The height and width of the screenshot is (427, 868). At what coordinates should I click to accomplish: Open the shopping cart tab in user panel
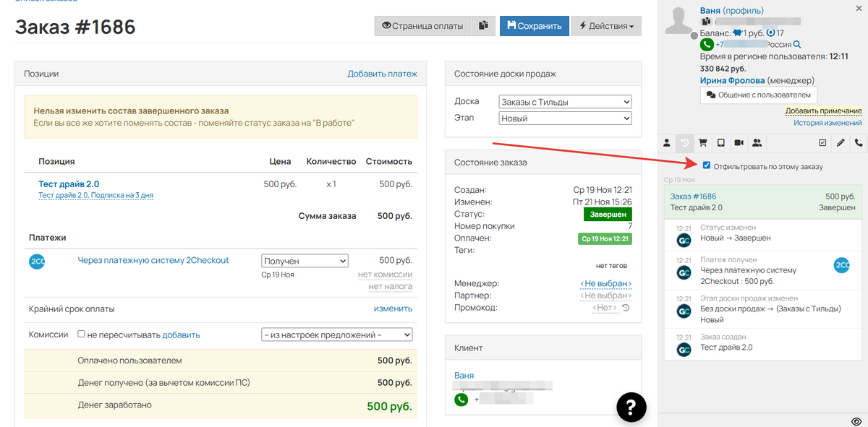coord(702,143)
